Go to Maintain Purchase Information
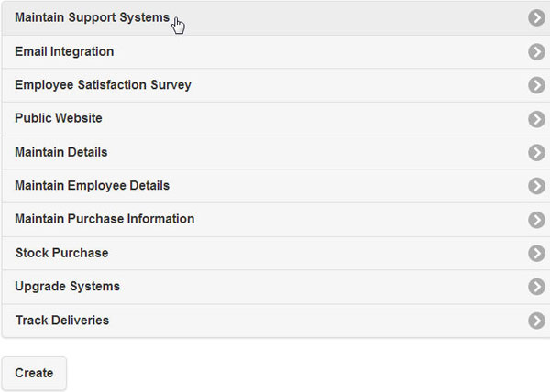The width and height of the screenshot is (550, 392). 104,220
